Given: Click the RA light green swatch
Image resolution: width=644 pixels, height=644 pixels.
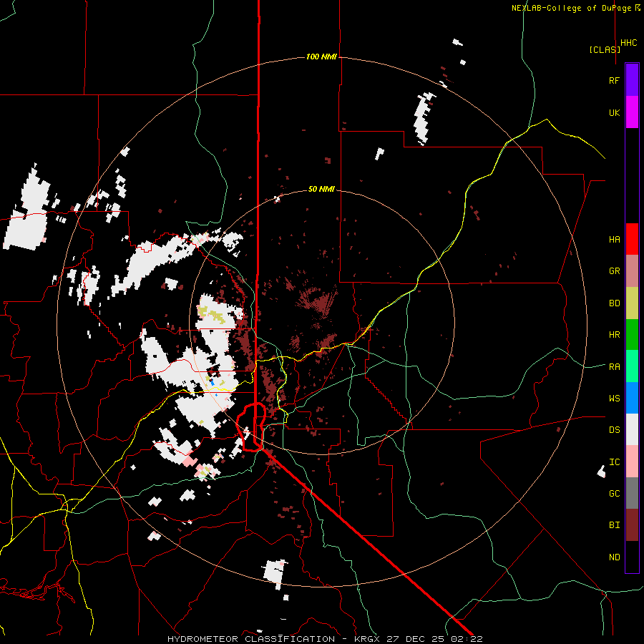Looking at the screenshot, I should click(632, 366).
